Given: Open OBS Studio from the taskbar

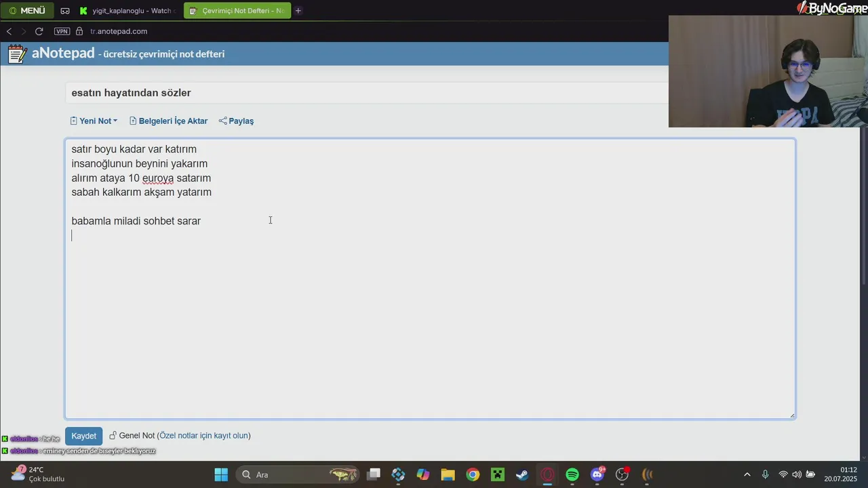Looking at the screenshot, I should (622, 474).
